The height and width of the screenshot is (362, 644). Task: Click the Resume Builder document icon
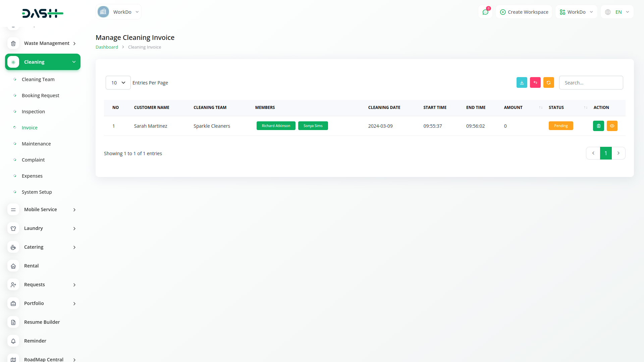[13, 322]
